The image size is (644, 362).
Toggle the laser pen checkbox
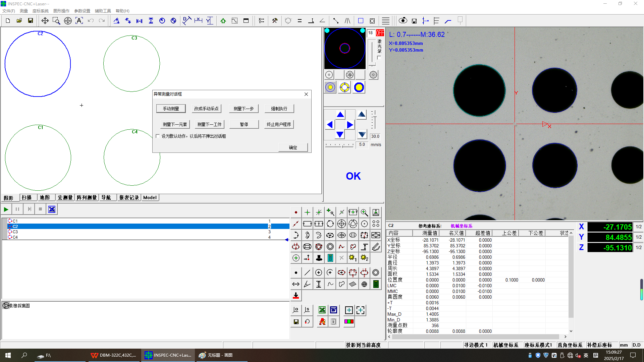pyautogui.click(x=379, y=58)
